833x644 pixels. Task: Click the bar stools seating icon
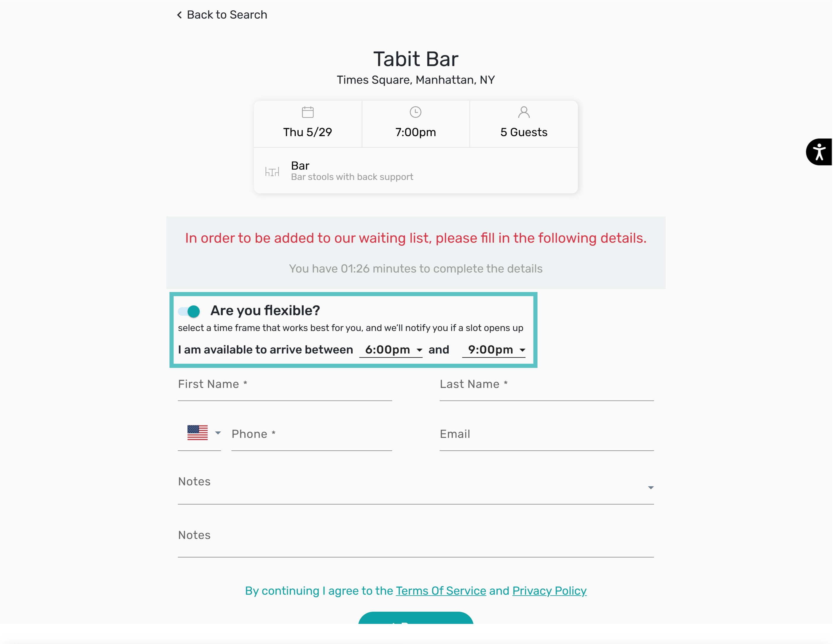tap(272, 172)
